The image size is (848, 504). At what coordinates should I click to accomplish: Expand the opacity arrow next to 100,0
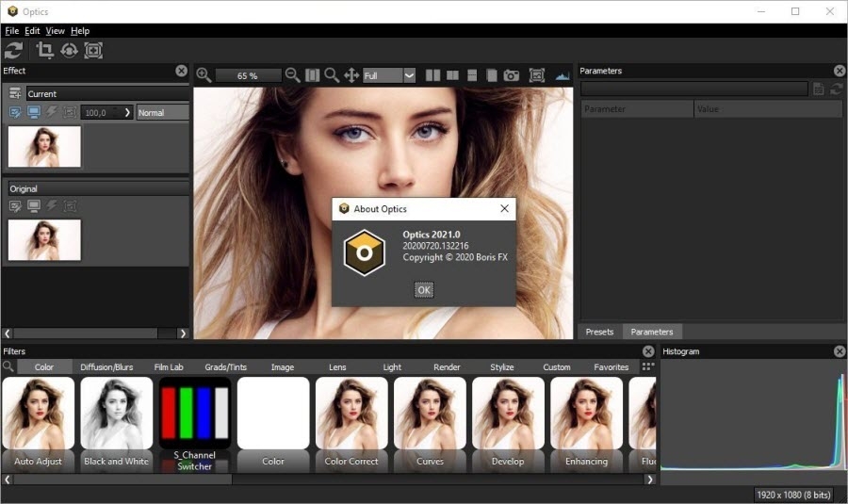coord(128,112)
